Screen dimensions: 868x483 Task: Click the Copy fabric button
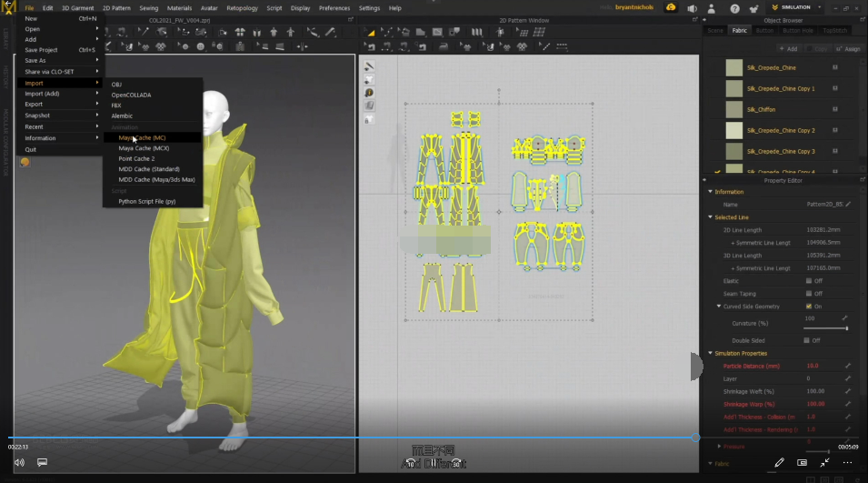tap(818, 49)
